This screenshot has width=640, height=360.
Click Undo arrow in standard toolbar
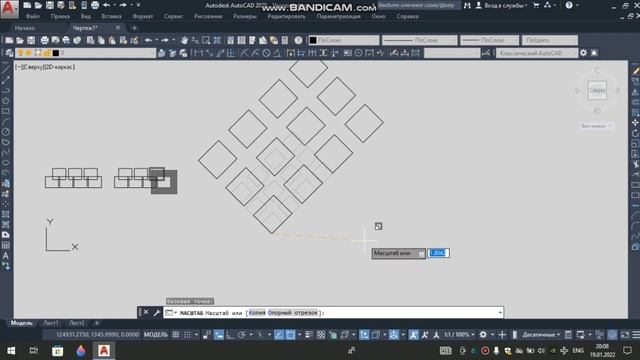(x=149, y=40)
